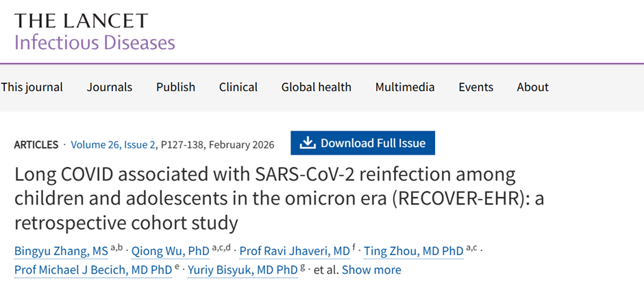Go to the Global health section
Viewport: 644px width, 288px height.
point(316,87)
